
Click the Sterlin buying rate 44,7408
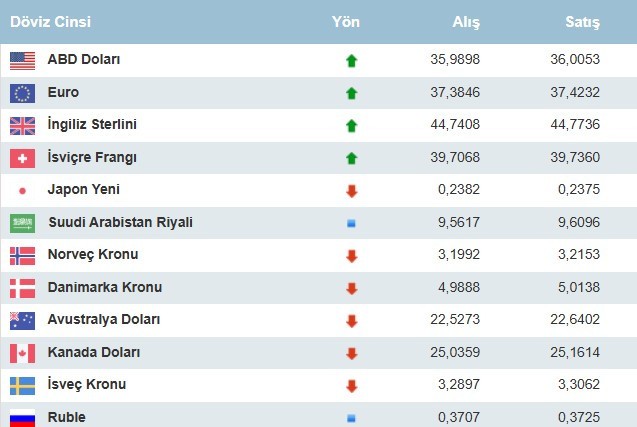[x=455, y=124]
